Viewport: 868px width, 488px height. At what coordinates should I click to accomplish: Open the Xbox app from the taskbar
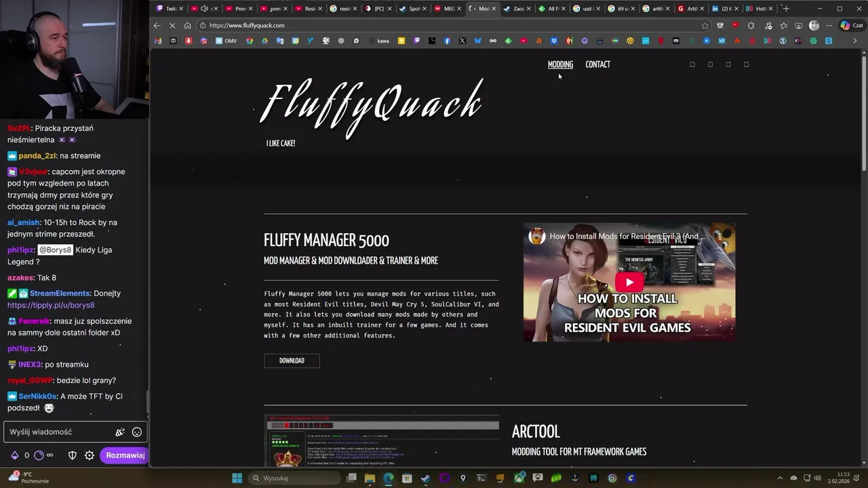point(519,478)
